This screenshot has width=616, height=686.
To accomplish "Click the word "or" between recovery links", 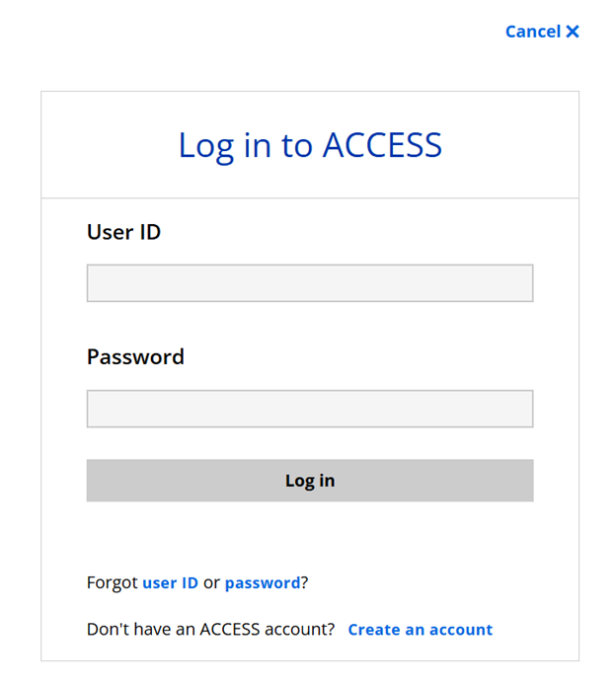I will tap(211, 582).
